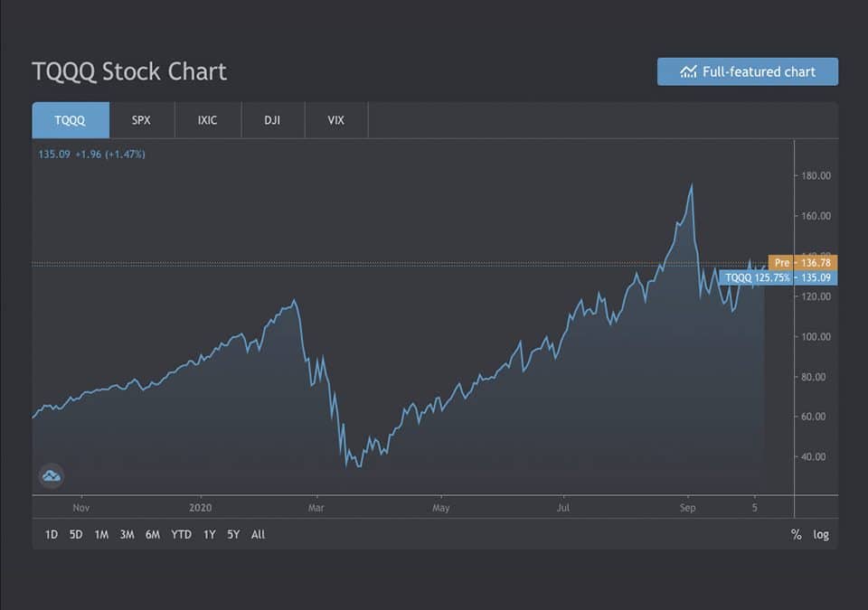
Task: Click the Pre 136.78 pre-market price label
Action: 803,262
